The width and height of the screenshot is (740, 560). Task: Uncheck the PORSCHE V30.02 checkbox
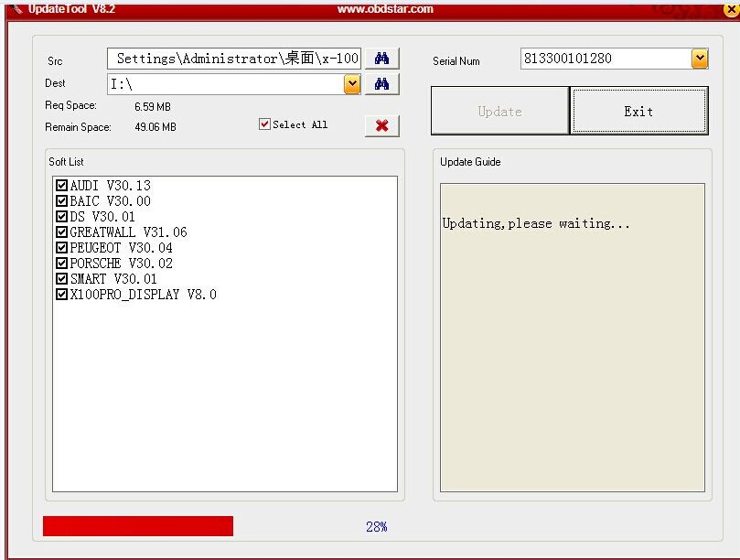[62, 264]
